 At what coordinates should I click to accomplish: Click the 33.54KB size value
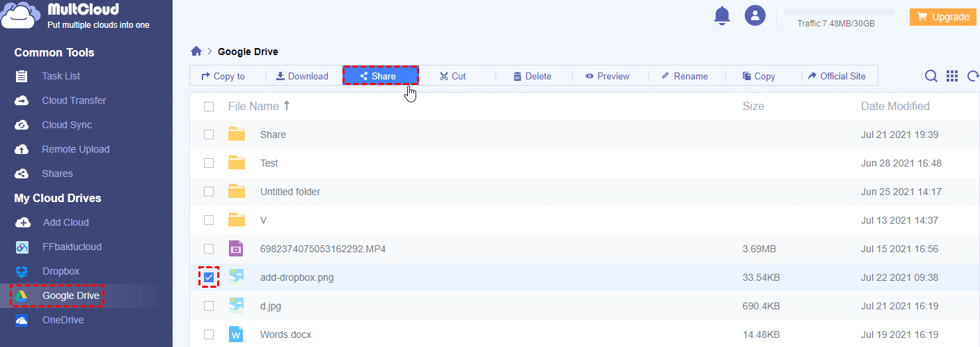click(x=761, y=277)
